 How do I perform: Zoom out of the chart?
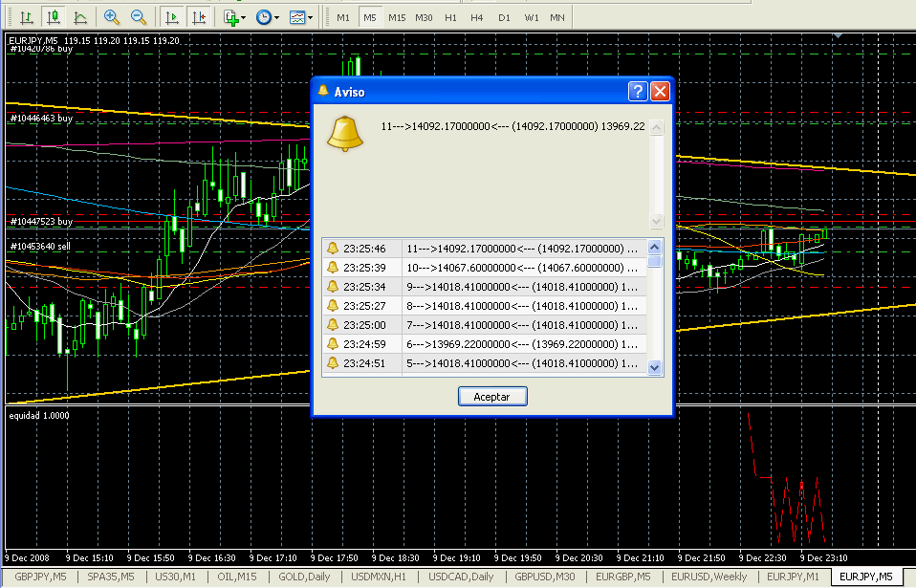[x=139, y=17]
